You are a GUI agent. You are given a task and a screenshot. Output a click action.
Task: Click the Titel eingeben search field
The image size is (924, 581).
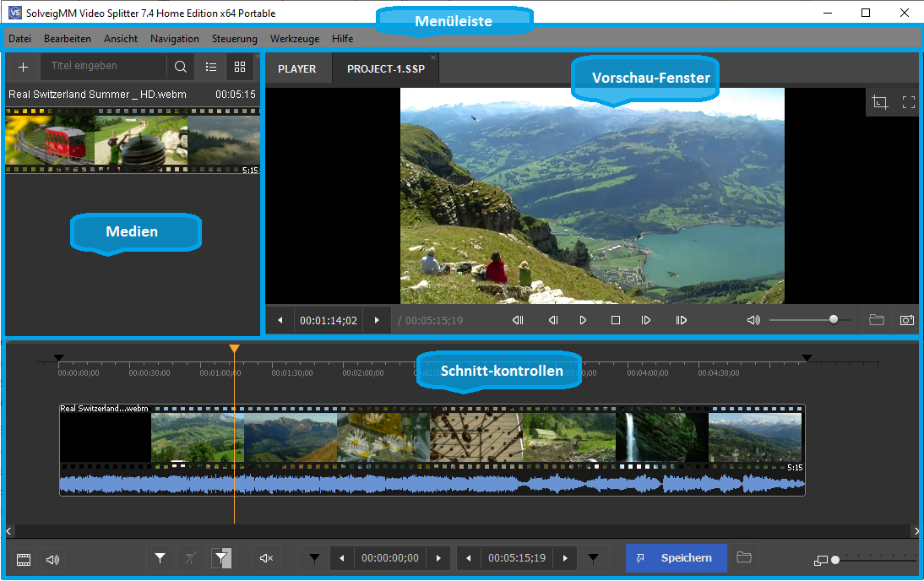(104, 66)
